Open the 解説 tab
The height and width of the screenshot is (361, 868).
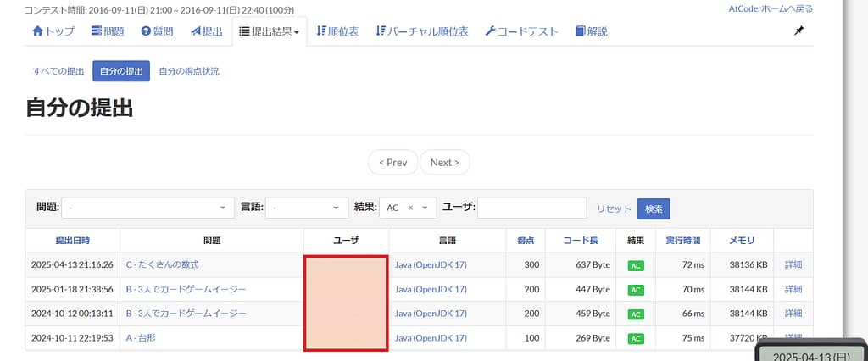591,31
